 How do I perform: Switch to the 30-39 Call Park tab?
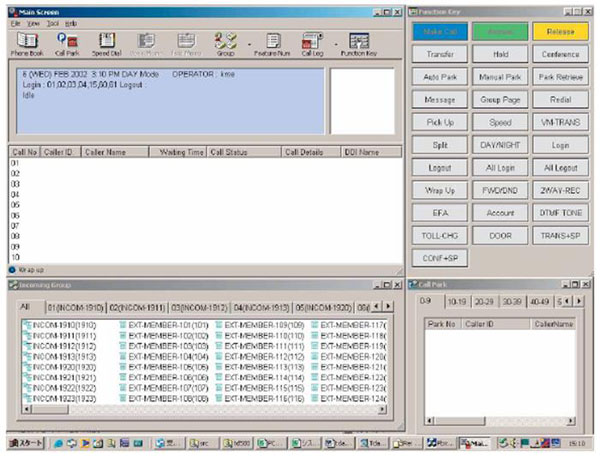512,302
